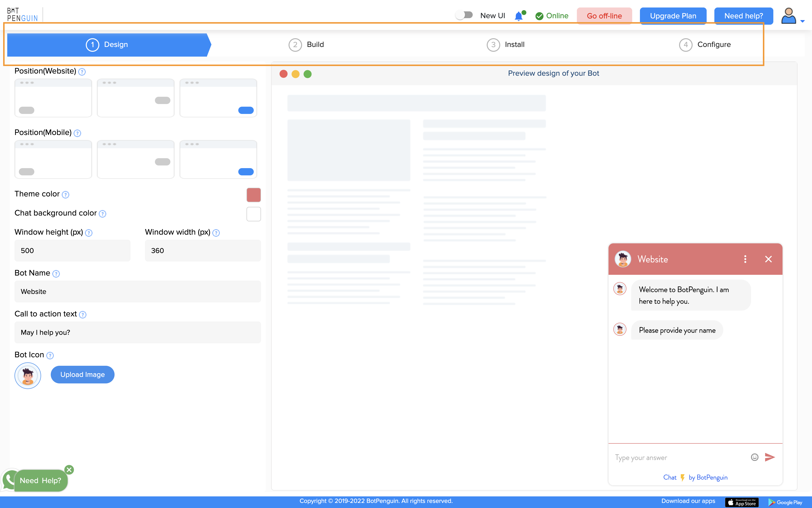The image size is (812, 508).
Task: Open the notifications bell
Action: pyautogui.click(x=519, y=16)
